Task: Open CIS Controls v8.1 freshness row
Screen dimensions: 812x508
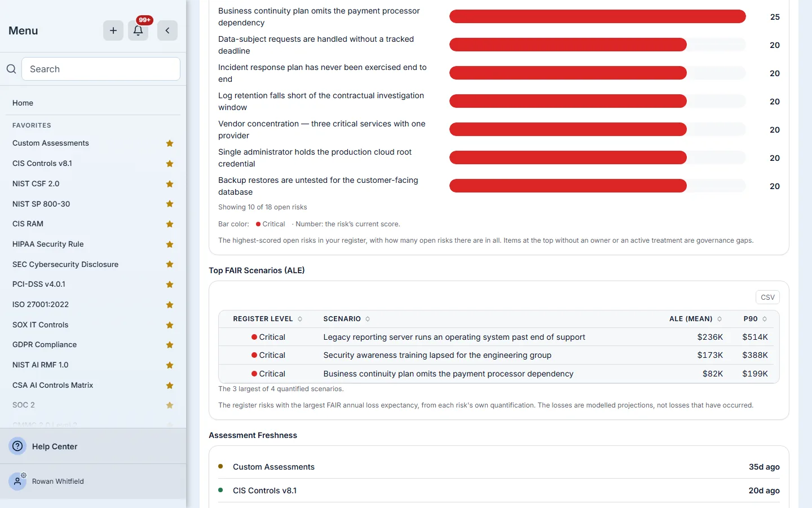Action: point(499,491)
